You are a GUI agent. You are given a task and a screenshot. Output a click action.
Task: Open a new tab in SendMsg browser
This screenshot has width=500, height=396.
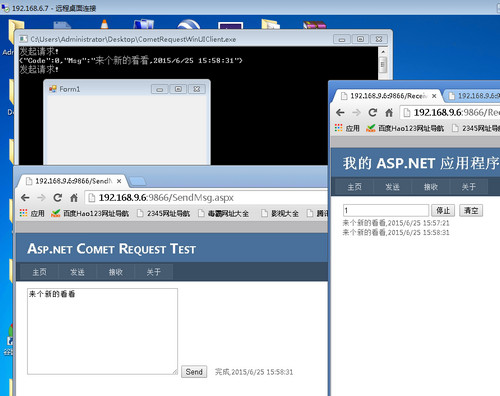coord(137,182)
